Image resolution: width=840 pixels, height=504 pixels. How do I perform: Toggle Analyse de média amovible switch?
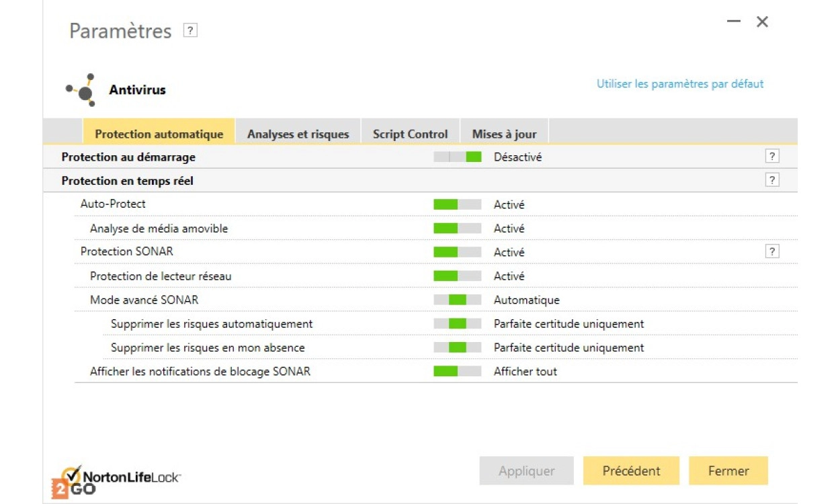[457, 228]
